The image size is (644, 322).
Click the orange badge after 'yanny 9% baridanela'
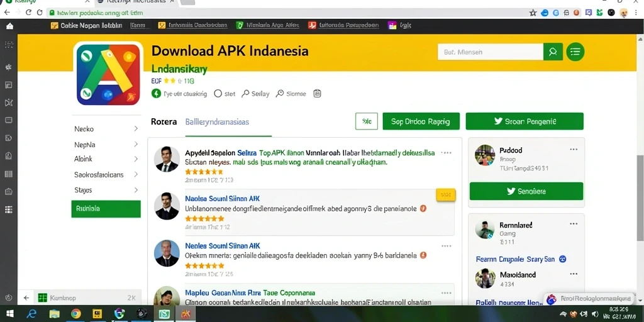tap(423, 255)
